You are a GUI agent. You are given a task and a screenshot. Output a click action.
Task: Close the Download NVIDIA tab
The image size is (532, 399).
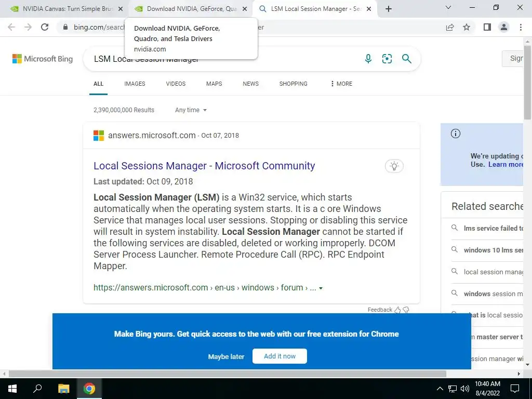pos(245,9)
